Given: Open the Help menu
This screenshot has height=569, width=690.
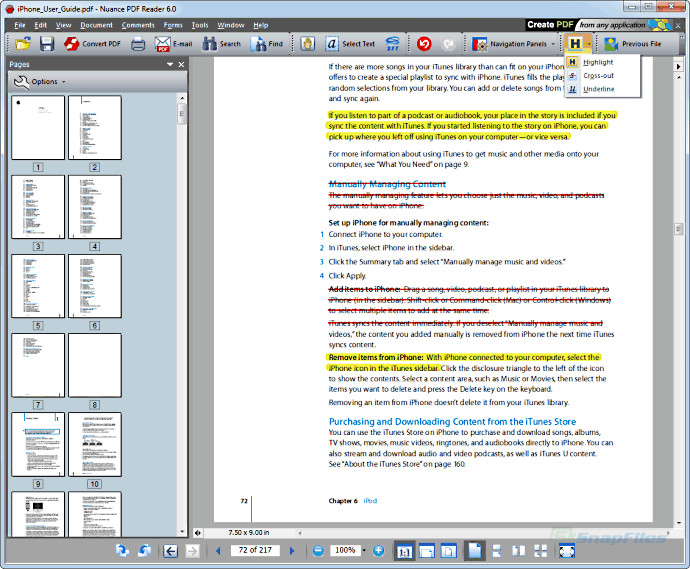Looking at the screenshot, I should pos(261,25).
